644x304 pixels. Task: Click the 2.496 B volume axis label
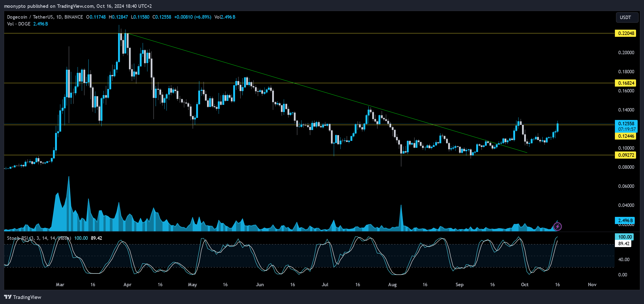(625, 221)
